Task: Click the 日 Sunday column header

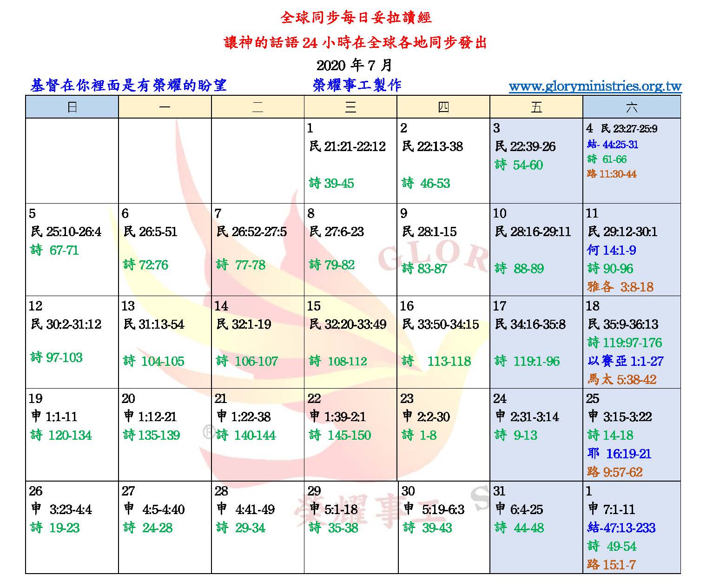Action: [72, 107]
